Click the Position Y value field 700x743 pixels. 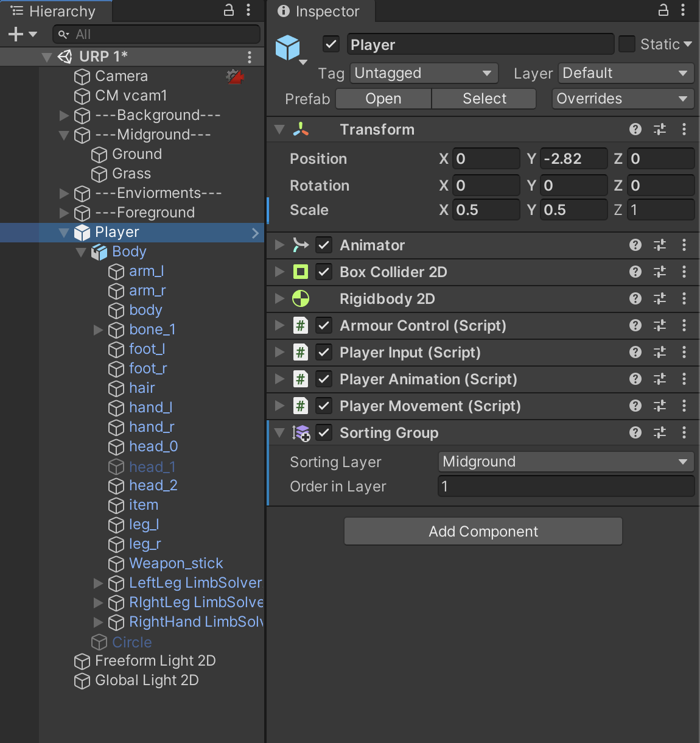(573, 158)
